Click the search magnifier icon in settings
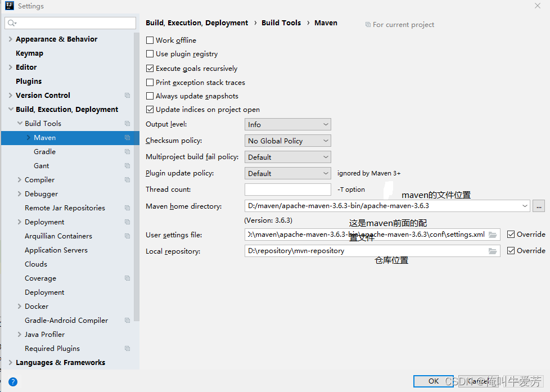Screen dimensions: 550x392 coord(12,23)
